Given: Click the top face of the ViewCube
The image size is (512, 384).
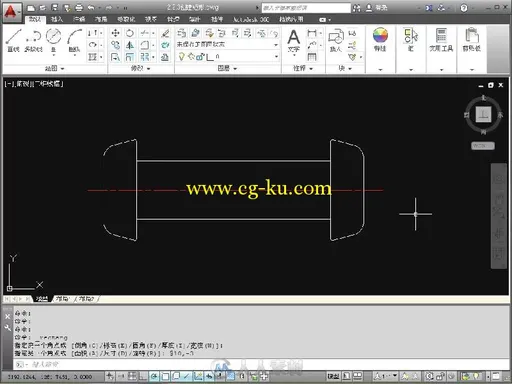Looking at the screenshot, I should point(483,114).
